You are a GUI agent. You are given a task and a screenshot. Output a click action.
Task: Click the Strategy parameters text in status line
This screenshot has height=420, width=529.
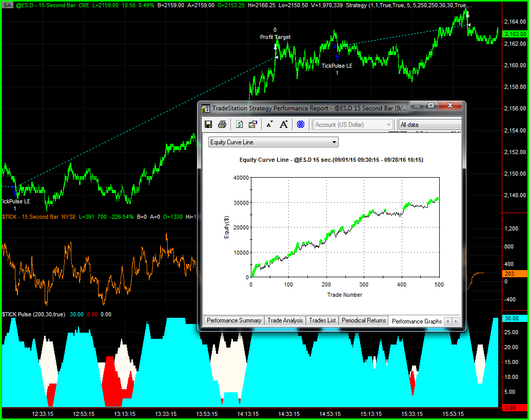[x=409, y=6]
